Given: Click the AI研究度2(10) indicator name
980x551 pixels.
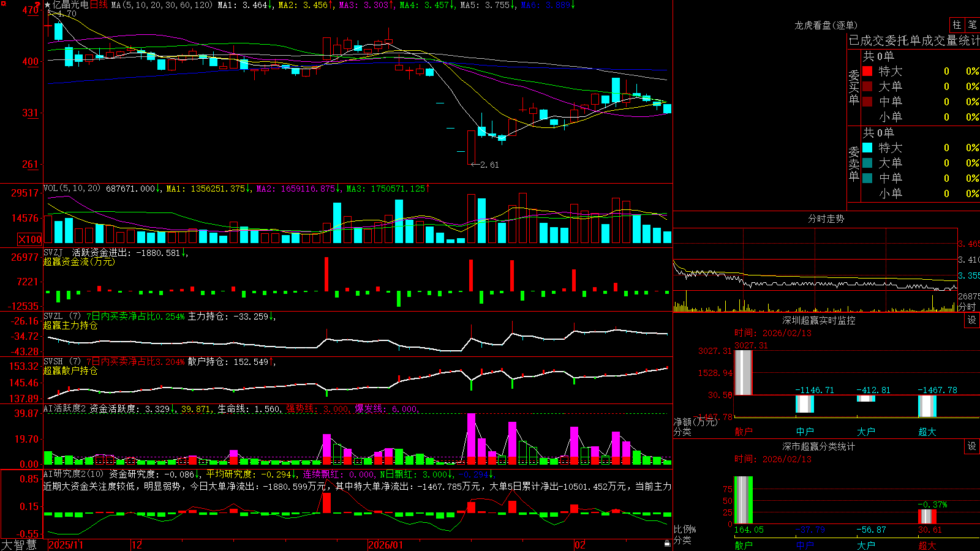Looking at the screenshot, I should 73,474.
